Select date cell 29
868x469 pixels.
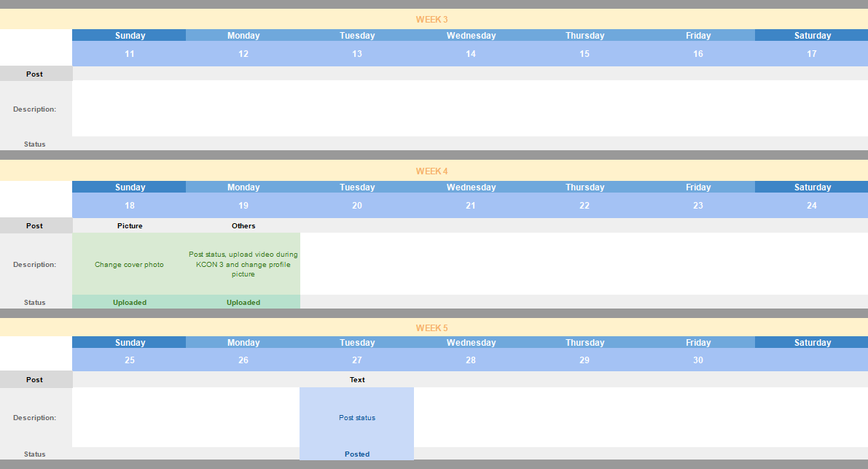[584, 360]
